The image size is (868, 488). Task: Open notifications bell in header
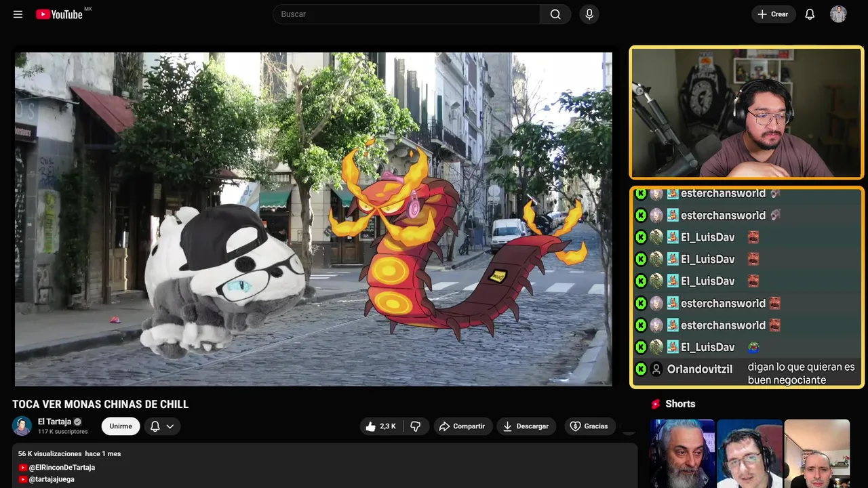(x=810, y=14)
